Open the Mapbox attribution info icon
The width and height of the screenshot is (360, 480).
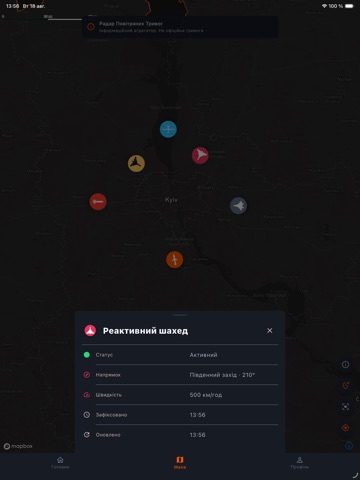pyautogui.click(x=349, y=445)
